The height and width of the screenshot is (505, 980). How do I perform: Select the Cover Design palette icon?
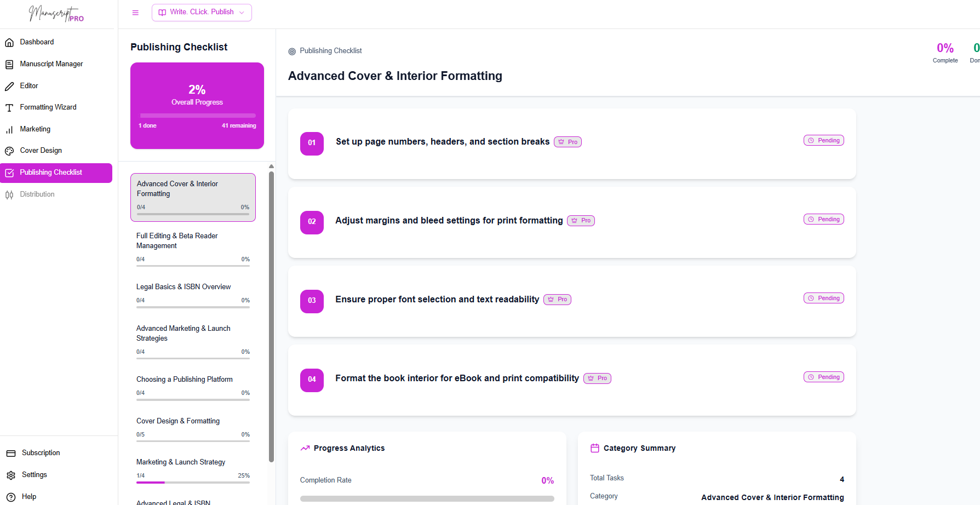click(x=9, y=150)
